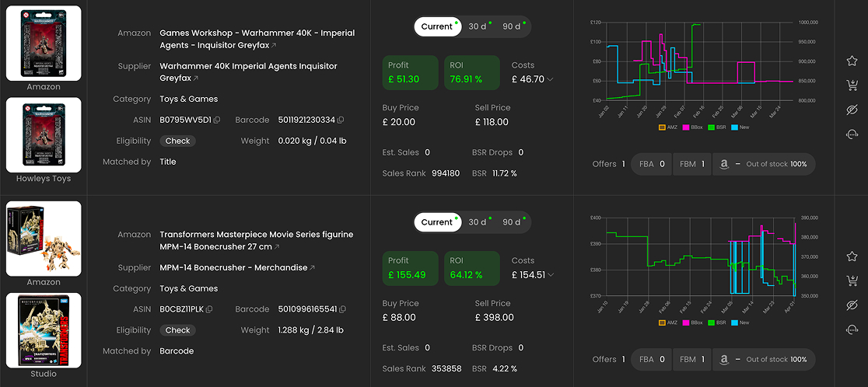Switch to the 30 d tab for Inquisitor Greyfax

[478, 26]
